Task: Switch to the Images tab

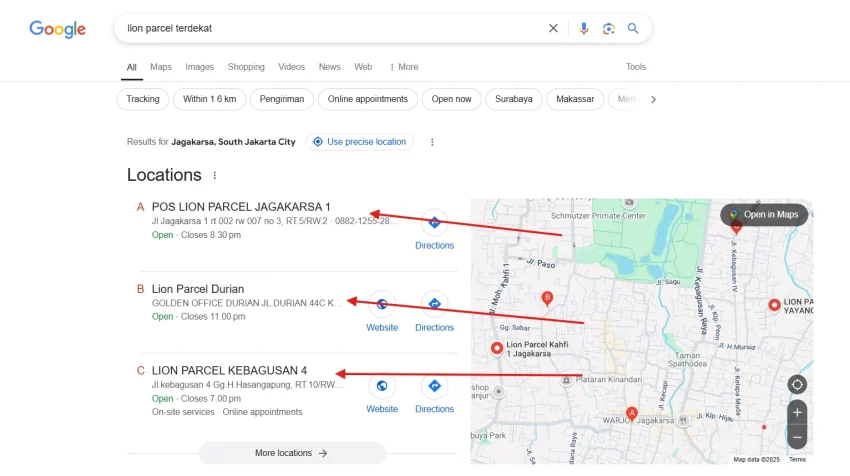Action: [x=199, y=67]
